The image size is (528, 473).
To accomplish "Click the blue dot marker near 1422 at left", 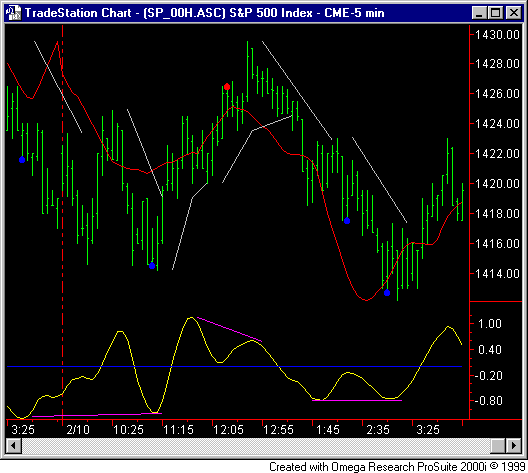I will point(22,160).
